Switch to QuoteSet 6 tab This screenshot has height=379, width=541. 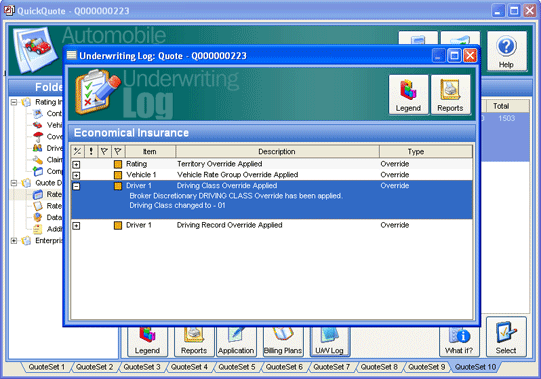(284, 367)
